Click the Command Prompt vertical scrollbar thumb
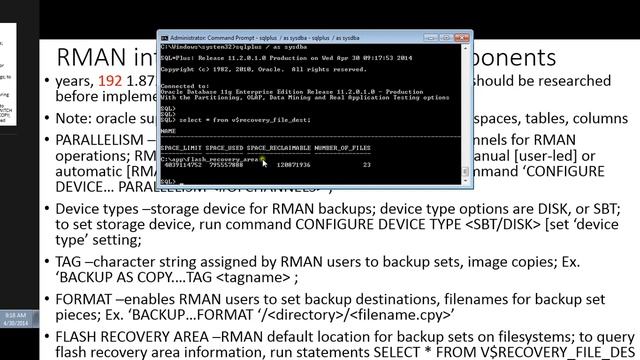 tap(465, 171)
